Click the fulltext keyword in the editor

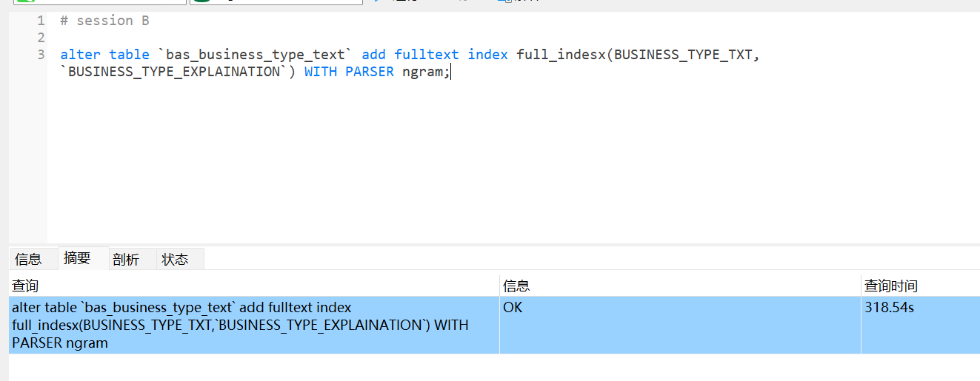coord(426,55)
